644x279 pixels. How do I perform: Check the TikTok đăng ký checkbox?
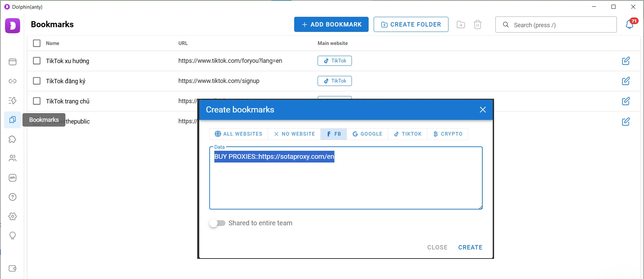coord(37,81)
